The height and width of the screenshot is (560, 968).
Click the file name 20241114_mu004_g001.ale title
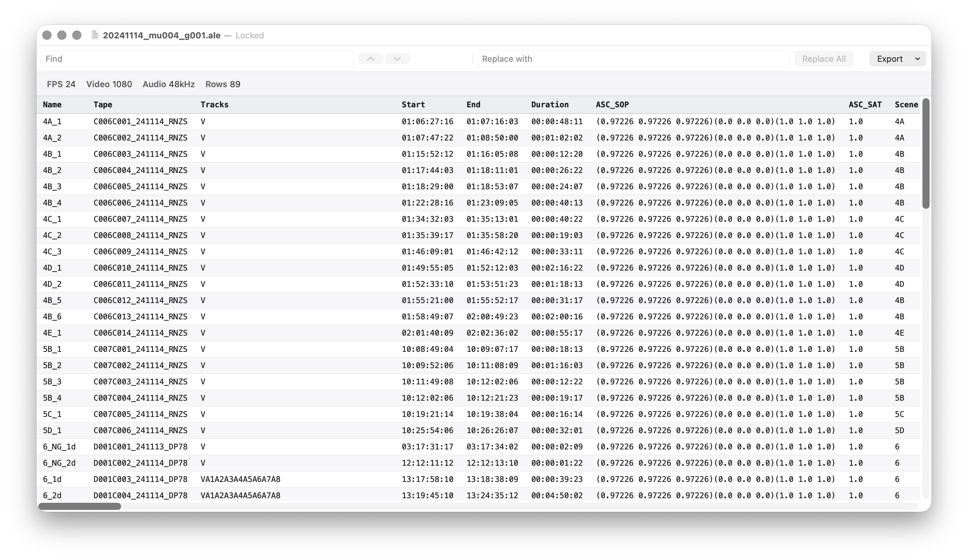click(162, 35)
